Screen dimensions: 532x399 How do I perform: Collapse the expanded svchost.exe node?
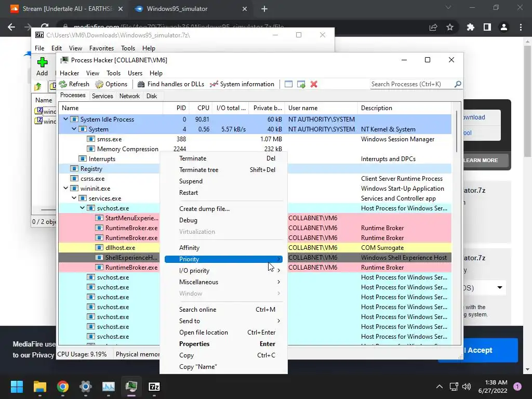(83, 208)
